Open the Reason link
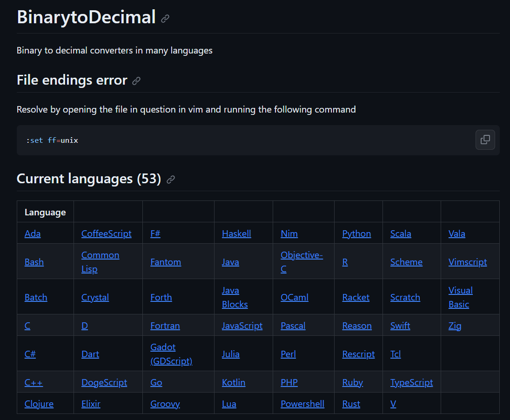 (357, 326)
